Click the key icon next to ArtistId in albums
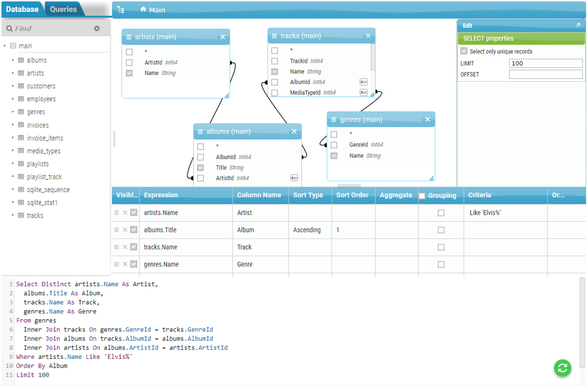Screen dimensions: 588x388 pos(293,177)
